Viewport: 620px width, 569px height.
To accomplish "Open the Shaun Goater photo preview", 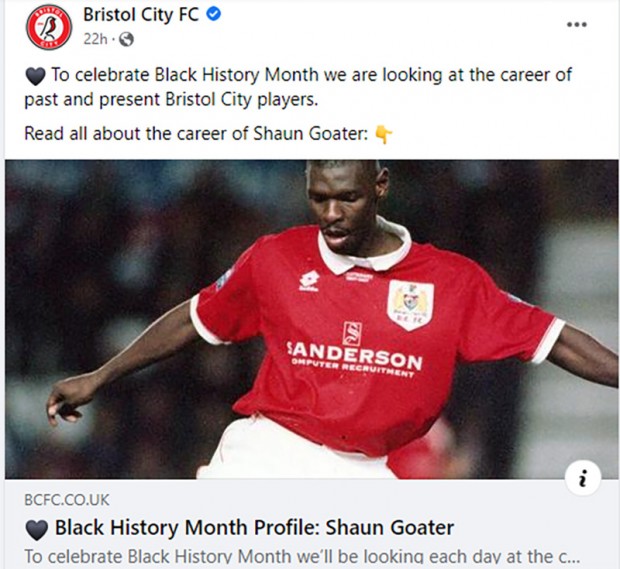I will coord(311,319).
